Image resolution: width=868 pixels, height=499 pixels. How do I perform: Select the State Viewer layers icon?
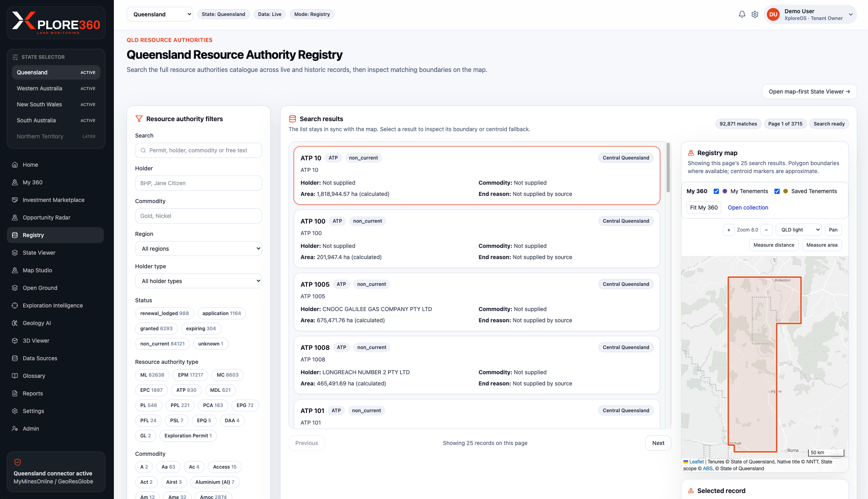[15, 253]
